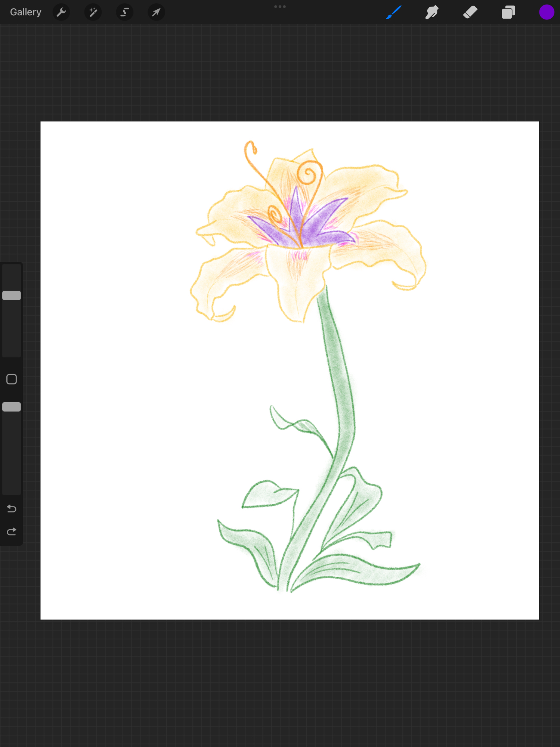Tap the brush opacity slider handle
560x747 pixels.
tap(12, 407)
